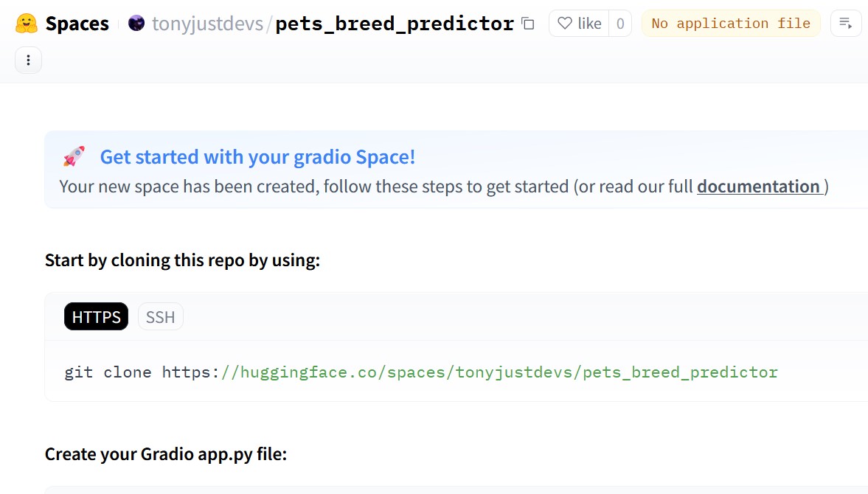Open the Spaces home link
The width and height of the screenshot is (868, 494).
pyautogui.click(x=77, y=24)
